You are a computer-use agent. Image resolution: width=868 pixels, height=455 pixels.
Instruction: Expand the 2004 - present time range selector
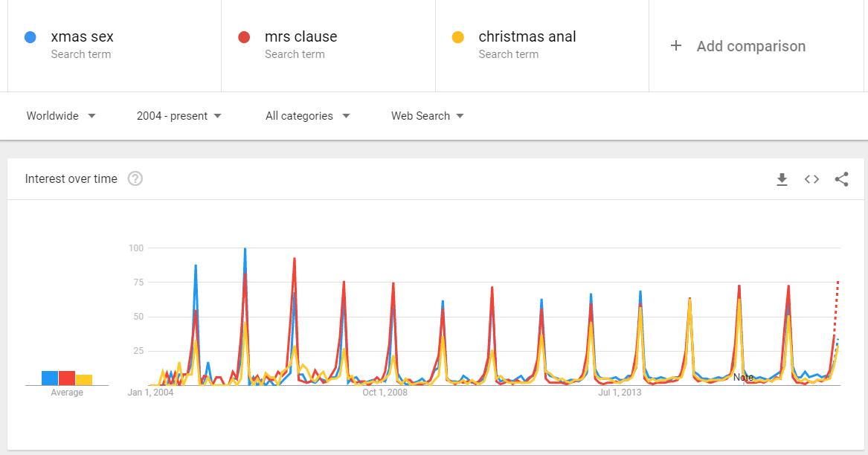point(179,116)
